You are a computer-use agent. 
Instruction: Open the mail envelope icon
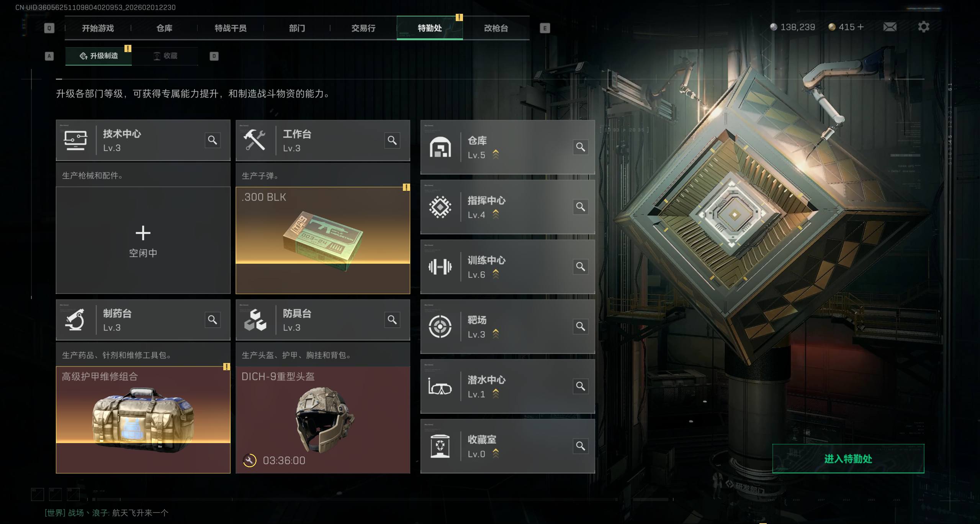tap(890, 27)
